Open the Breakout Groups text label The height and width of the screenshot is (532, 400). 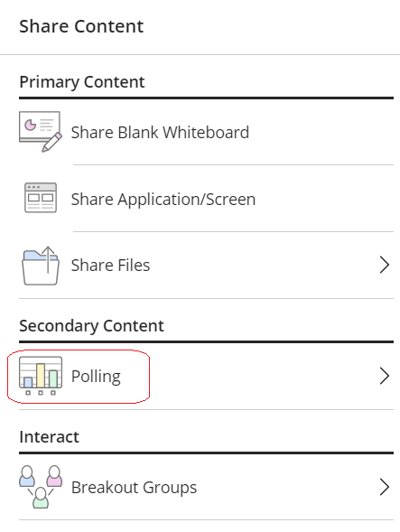[x=134, y=488]
